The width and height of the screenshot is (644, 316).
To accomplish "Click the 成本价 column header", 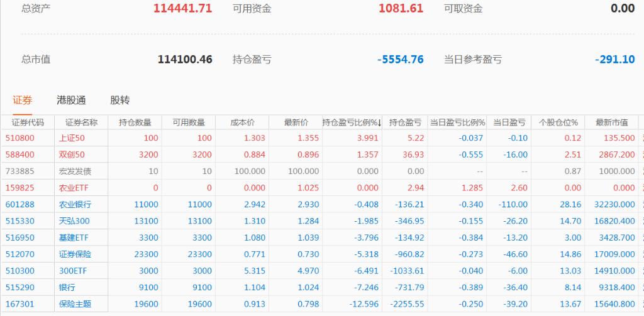I will (x=241, y=123).
